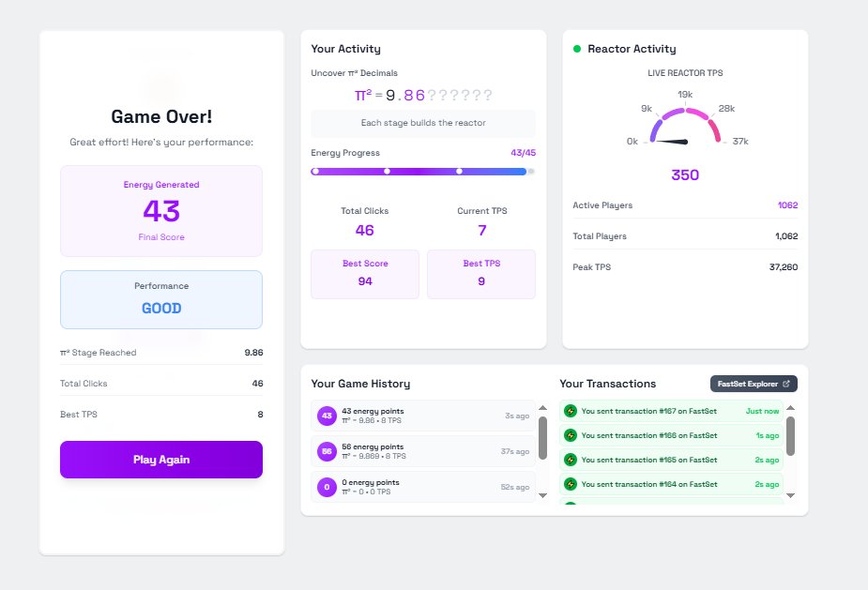Click the Energy Generated 43 score card

pyautogui.click(x=161, y=211)
